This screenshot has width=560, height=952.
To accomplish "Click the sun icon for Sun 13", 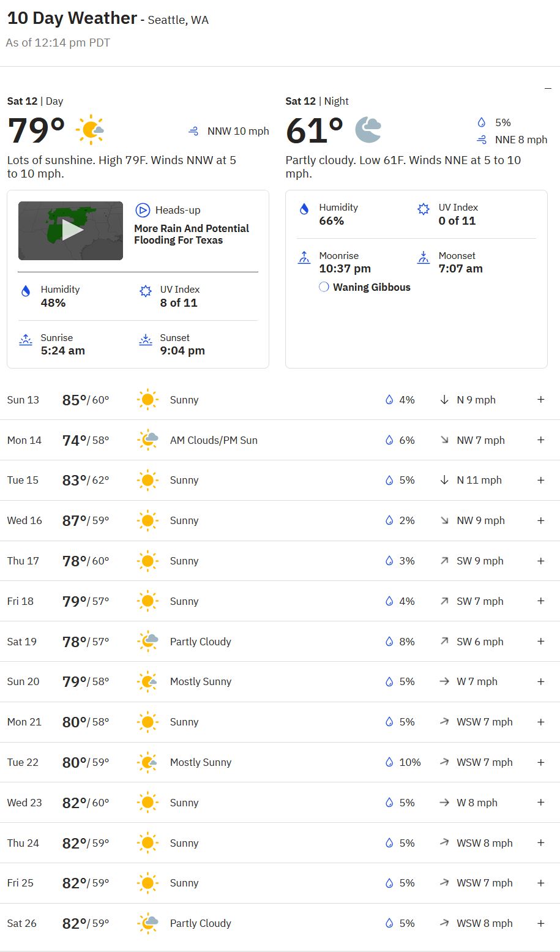I will click(x=147, y=400).
